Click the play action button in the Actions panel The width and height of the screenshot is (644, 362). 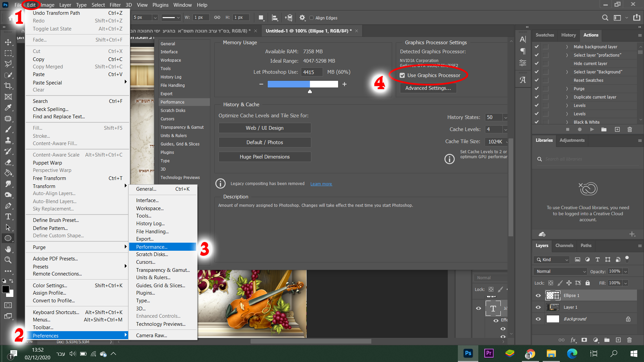(592, 129)
